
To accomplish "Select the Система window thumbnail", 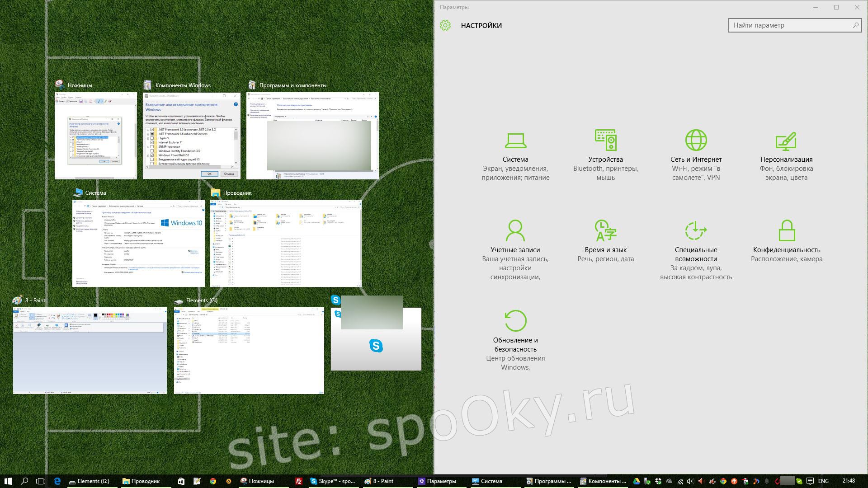I will point(138,243).
